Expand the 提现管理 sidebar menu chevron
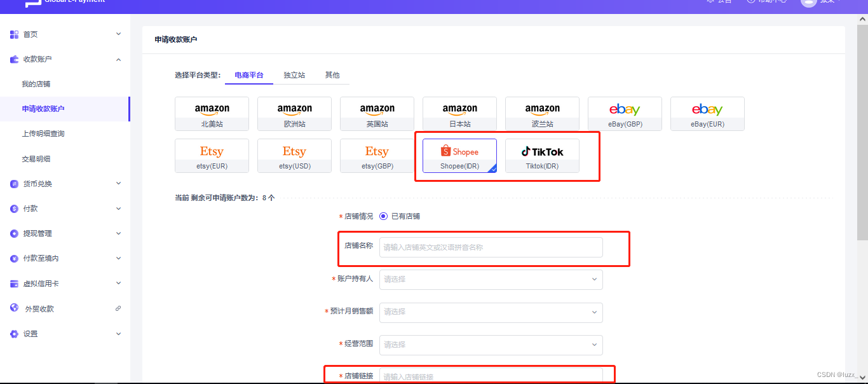Viewport: 868px width, 384px height. [x=118, y=233]
